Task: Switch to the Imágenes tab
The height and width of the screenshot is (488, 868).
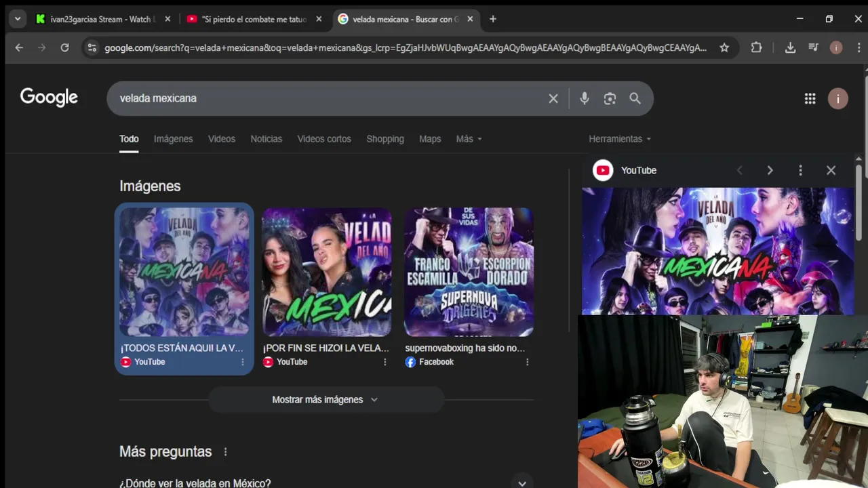Action: point(173,139)
